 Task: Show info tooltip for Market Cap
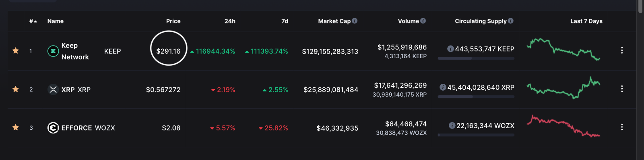pos(355,21)
